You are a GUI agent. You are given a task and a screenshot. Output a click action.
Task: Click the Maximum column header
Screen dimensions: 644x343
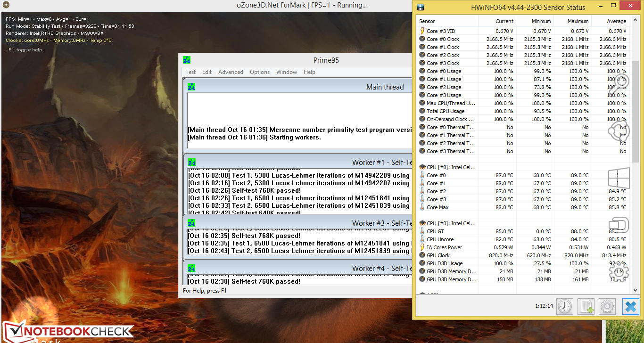coord(572,21)
